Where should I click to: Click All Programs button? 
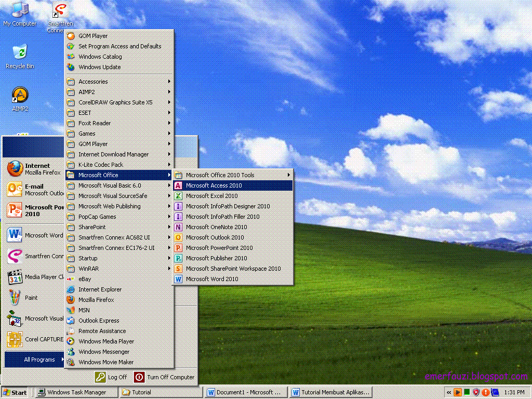[x=34, y=360]
